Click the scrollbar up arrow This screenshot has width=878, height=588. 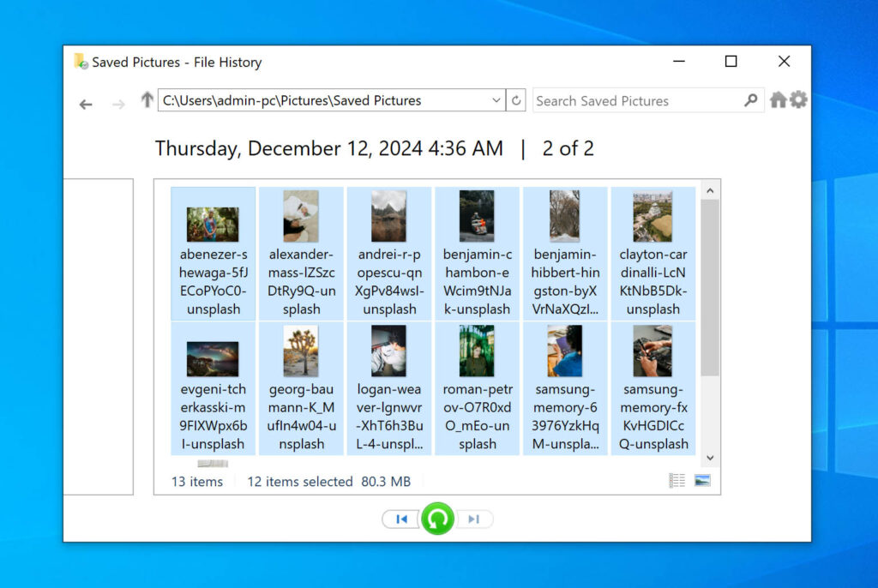point(710,189)
